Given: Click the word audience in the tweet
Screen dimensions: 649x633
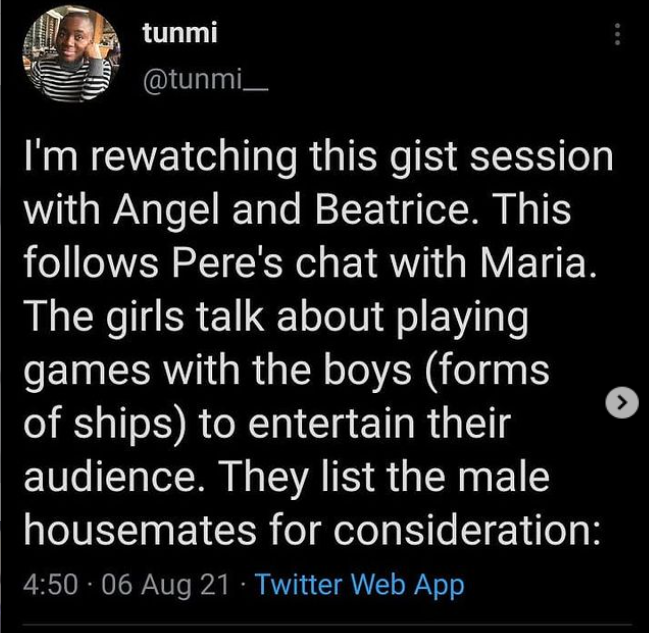Looking at the screenshot, I should point(114,477).
